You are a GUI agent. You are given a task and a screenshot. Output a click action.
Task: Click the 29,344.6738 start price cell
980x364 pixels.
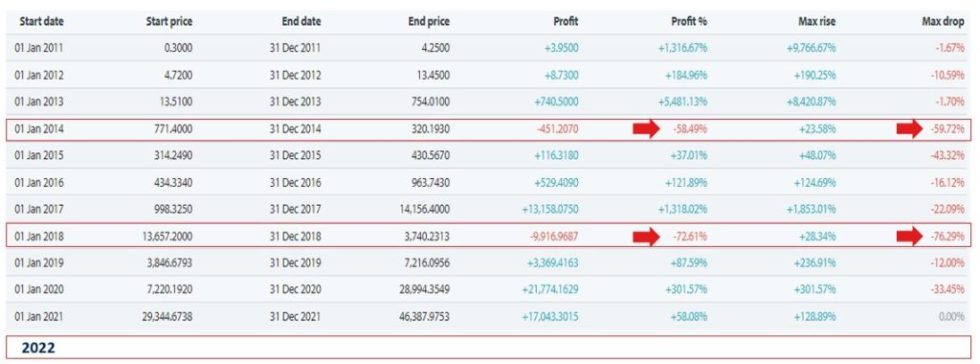pos(165,317)
